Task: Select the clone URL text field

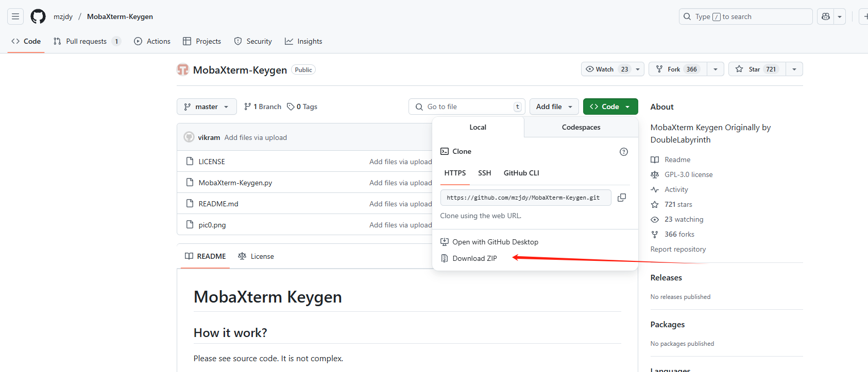Action: 525,198
